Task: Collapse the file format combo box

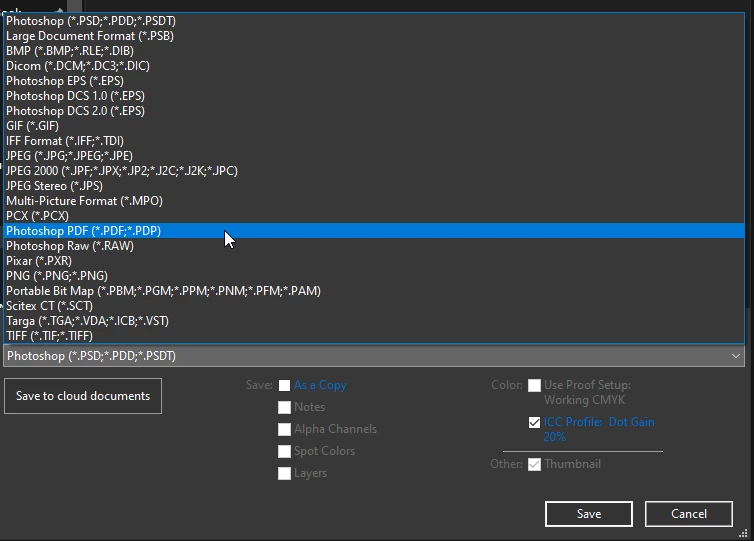Action: [374, 356]
